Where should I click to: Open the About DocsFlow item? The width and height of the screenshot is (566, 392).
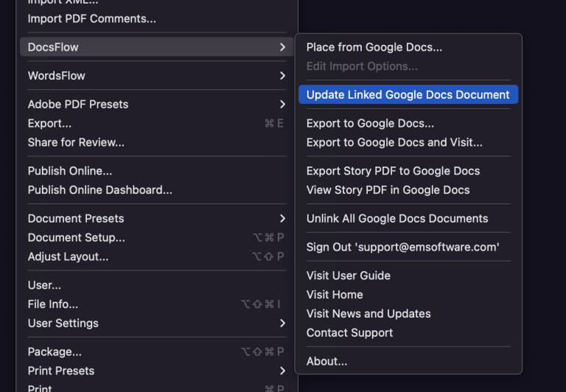(x=326, y=362)
